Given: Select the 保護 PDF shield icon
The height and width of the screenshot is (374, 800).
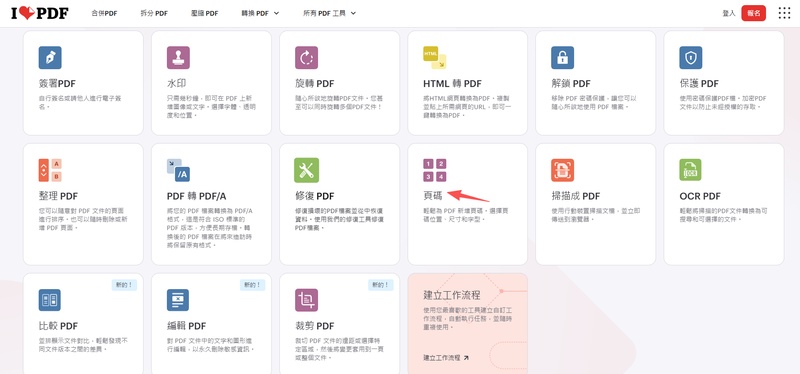Looking at the screenshot, I should tap(691, 58).
